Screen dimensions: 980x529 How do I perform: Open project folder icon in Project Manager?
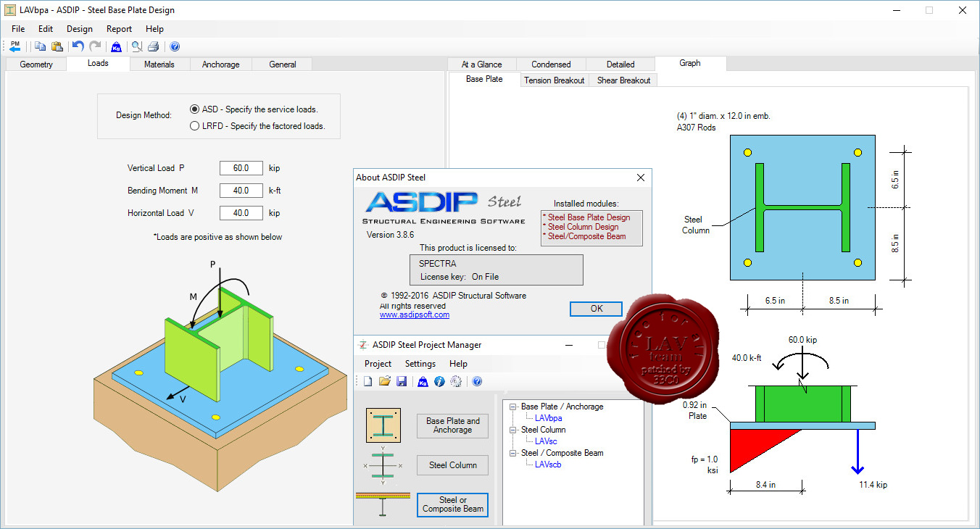(385, 381)
